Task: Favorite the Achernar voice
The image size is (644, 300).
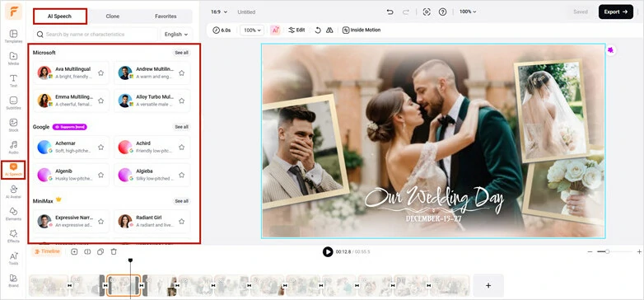Action: 100,148
